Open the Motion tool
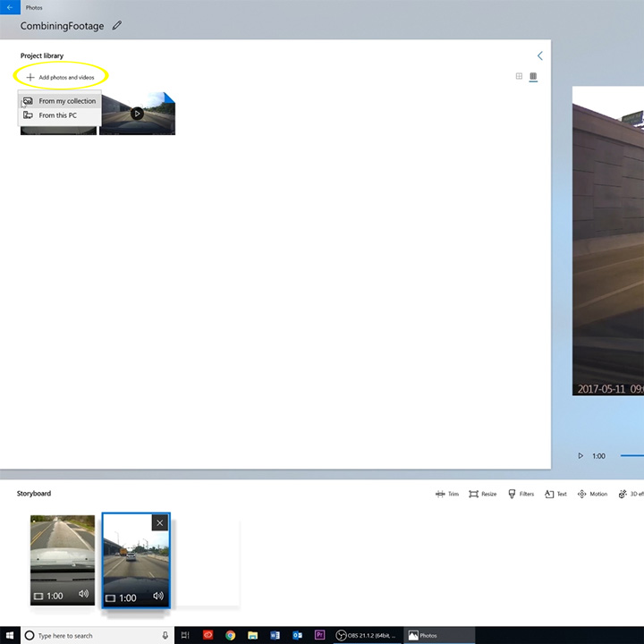This screenshot has width=644, height=644. coord(592,494)
